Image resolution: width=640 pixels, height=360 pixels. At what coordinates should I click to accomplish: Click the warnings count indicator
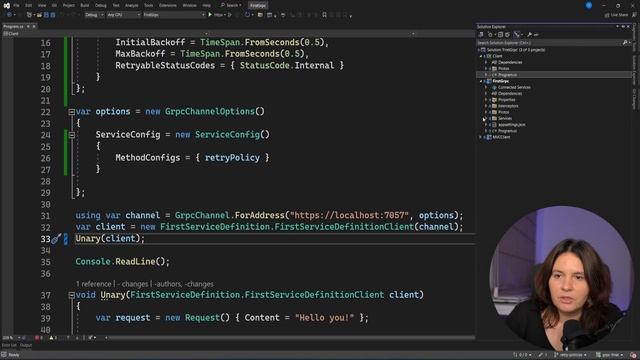pos(53,338)
